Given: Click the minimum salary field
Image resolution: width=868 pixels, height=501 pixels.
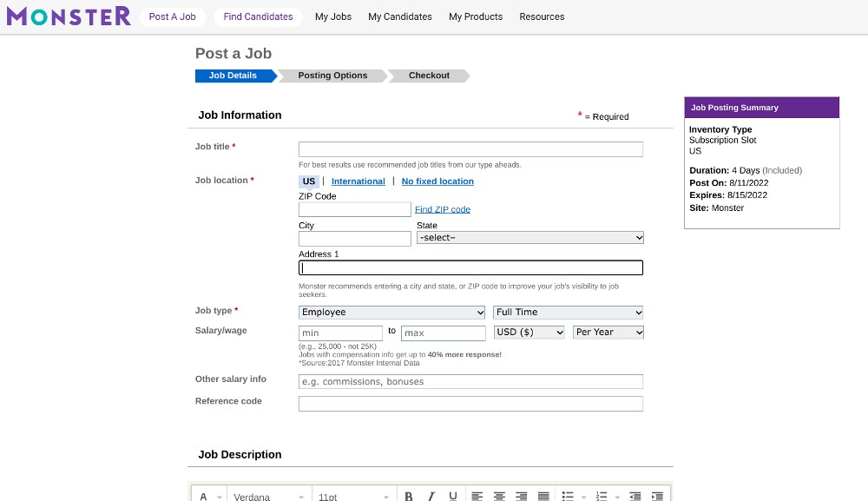Looking at the screenshot, I should (x=340, y=333).
